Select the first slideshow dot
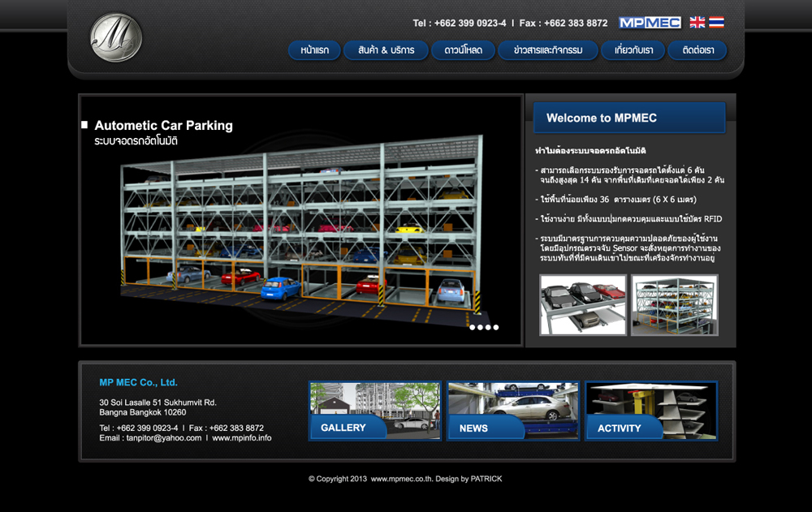The height and width of the screenshot is (512, 812). click(473, 327)
